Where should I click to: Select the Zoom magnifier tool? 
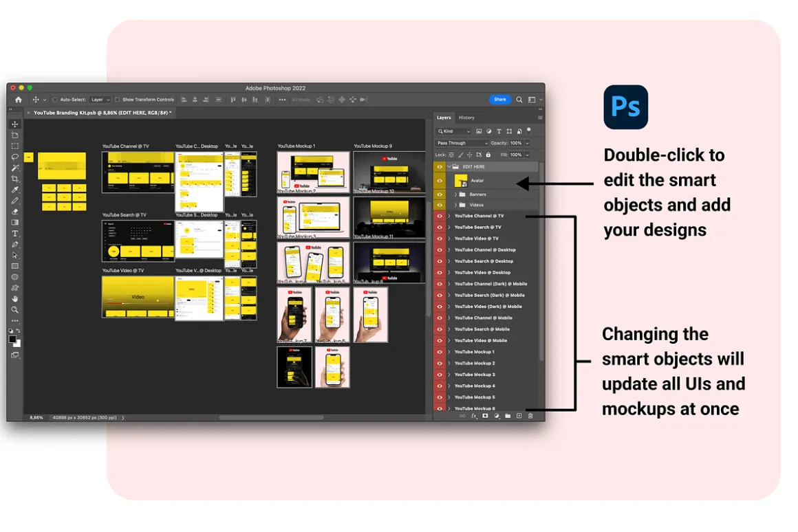pyautogui.click(x=14, y=310)
